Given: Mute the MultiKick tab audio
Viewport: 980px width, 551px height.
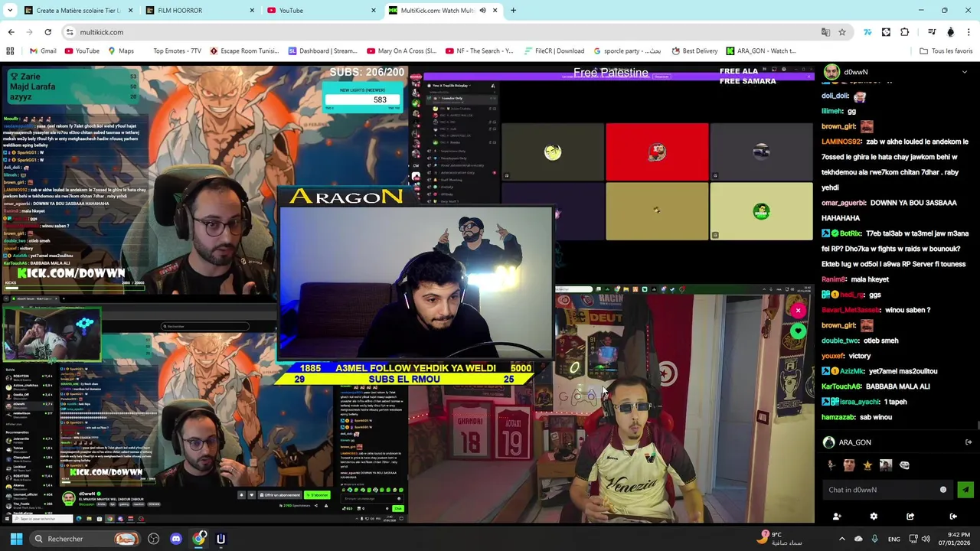Looking at the screenshot, I should pyautogui.click(x=482, y=11).
